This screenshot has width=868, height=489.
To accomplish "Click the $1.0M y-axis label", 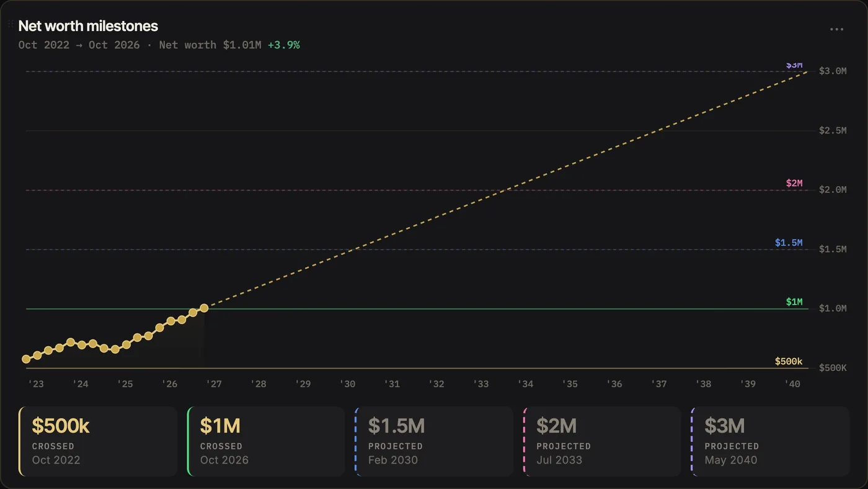I will (x=833, y=308).
